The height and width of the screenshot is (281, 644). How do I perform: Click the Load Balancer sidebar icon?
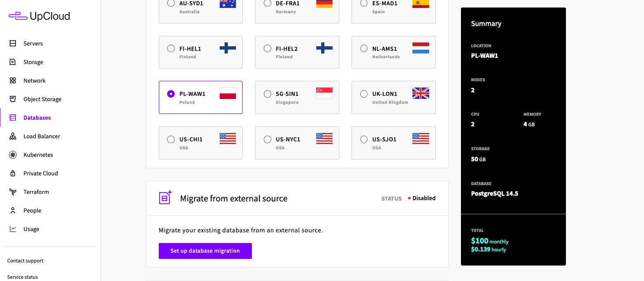[x=13, y=136]
